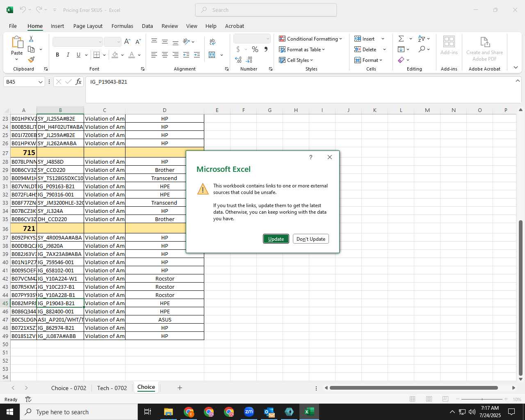Click the Format Painter brush icon
Screen dimensions: 525x420
[31, 59]
